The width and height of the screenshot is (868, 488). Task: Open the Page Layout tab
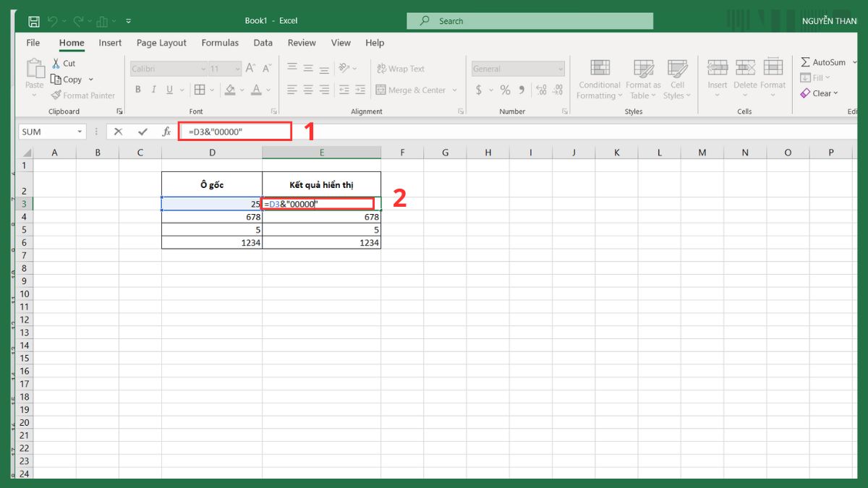[161, 43]
